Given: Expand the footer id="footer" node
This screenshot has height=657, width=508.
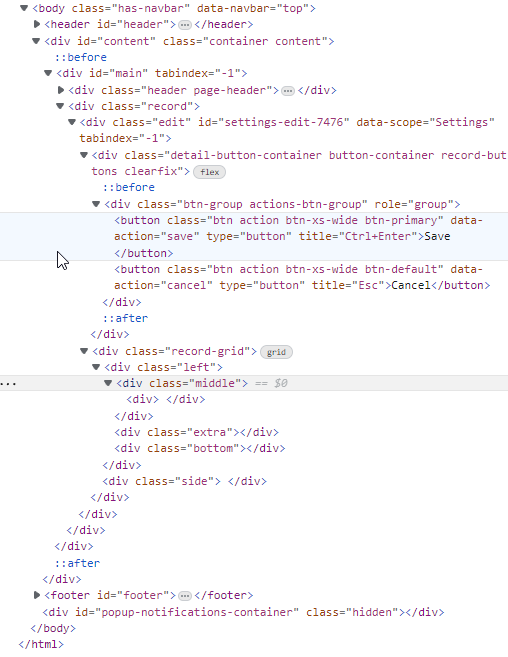Looking at the screenshot, I should click(x=36, y=595).
